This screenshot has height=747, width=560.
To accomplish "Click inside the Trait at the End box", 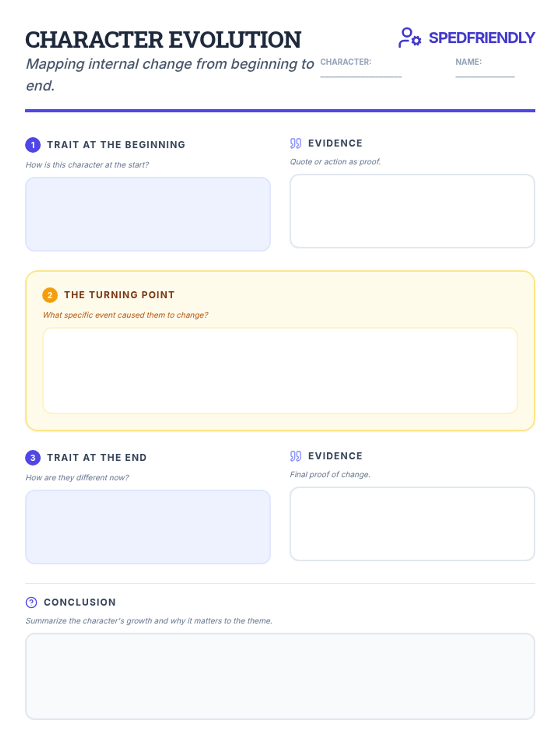I will [x=148, y=527].
